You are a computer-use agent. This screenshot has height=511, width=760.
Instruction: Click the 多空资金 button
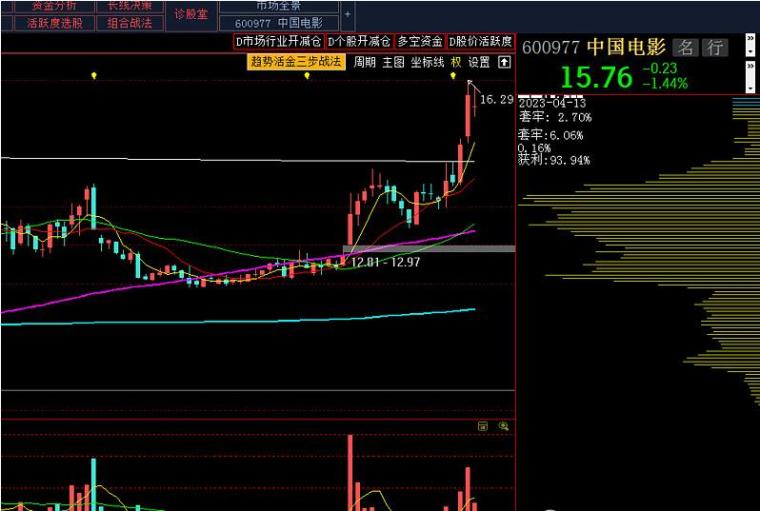pyautogui.click(x=420, y=42)
